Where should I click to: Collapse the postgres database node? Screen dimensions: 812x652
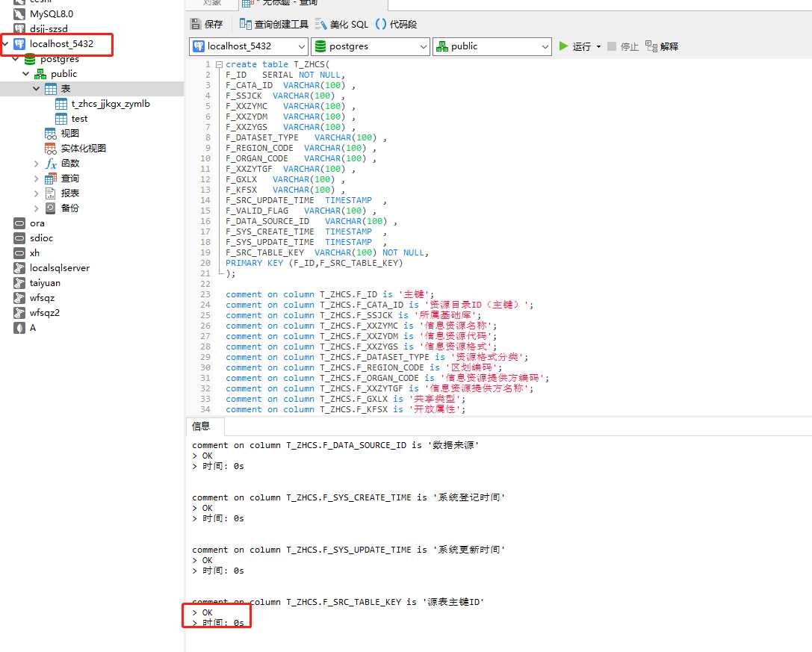tap(16, 59)
